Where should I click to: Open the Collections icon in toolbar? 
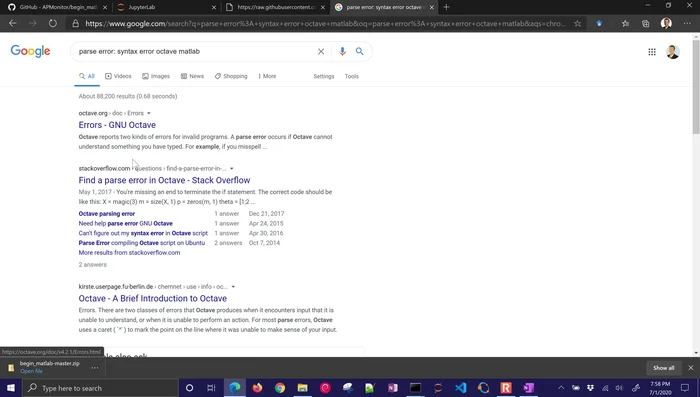point(646,24)
